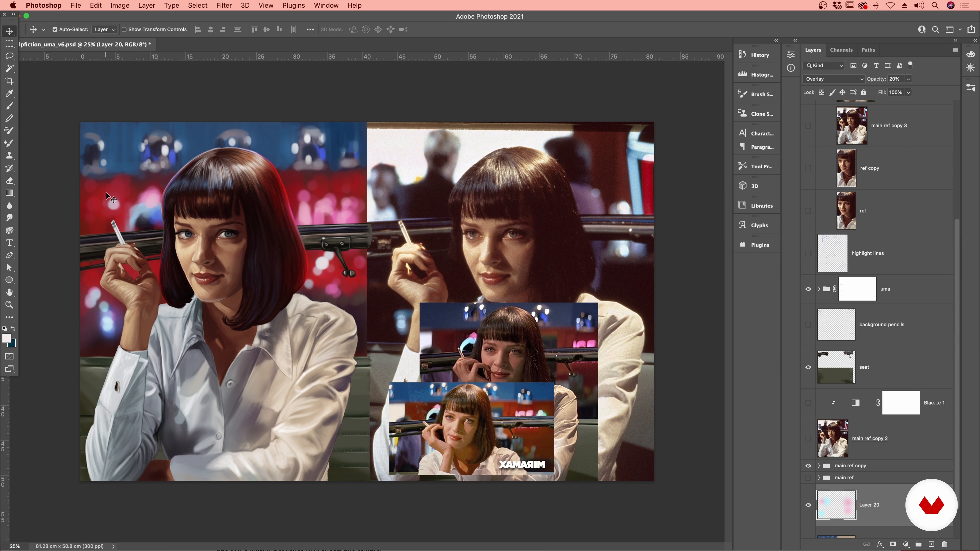
Task: Open additional align options ellipsis
Action: click(x=310, y=29)
